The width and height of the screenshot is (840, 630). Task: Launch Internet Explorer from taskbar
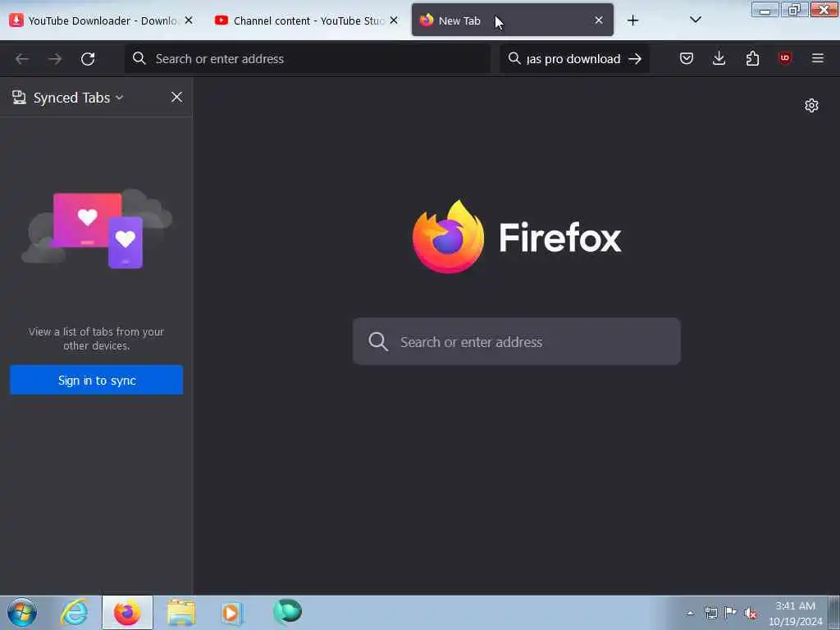tap(74, 612)
